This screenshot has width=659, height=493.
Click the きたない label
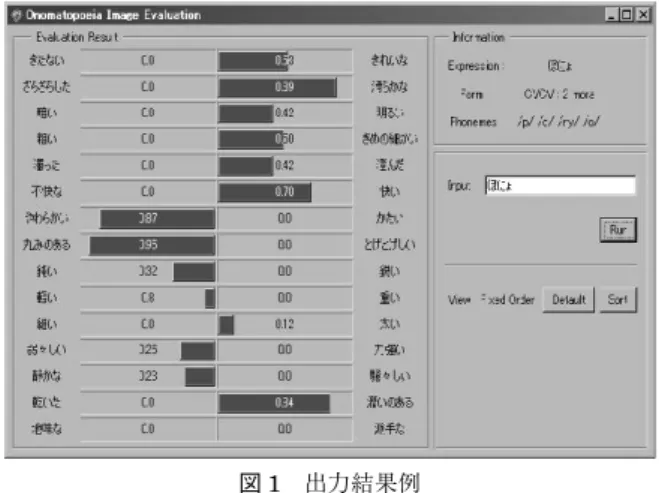(x=47, y=61)
